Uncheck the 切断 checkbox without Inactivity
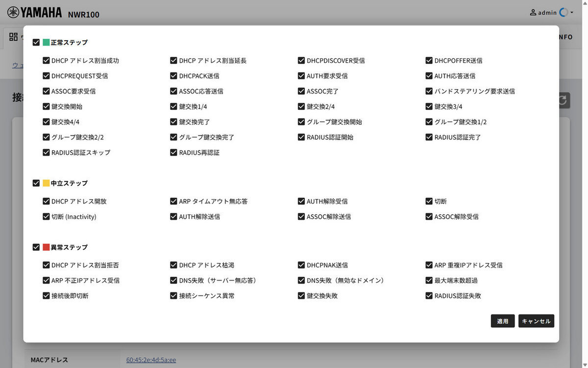The width and height of the screenshot is (588, 368). [x=429, y=201]
